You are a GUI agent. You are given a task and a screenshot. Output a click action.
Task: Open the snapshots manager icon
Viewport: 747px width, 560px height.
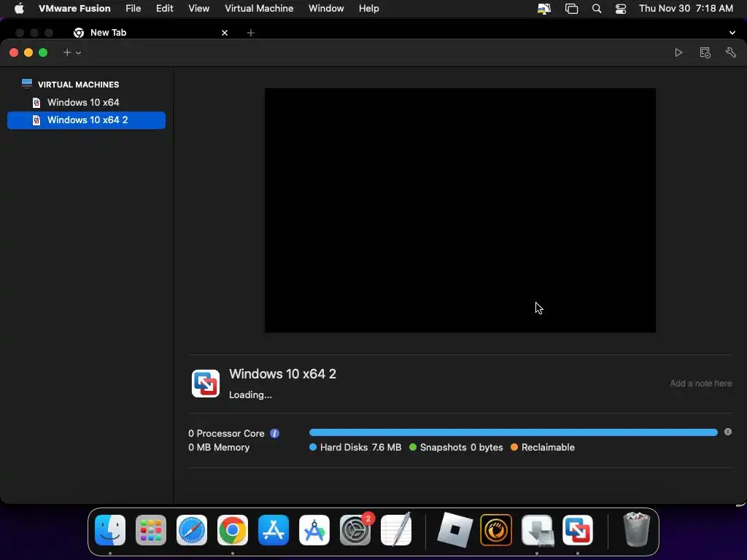[705, 52]
